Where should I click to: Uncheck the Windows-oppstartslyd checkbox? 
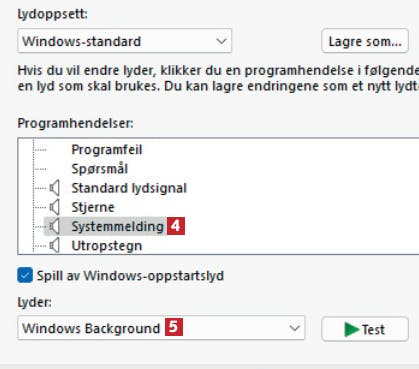[25, 275]
